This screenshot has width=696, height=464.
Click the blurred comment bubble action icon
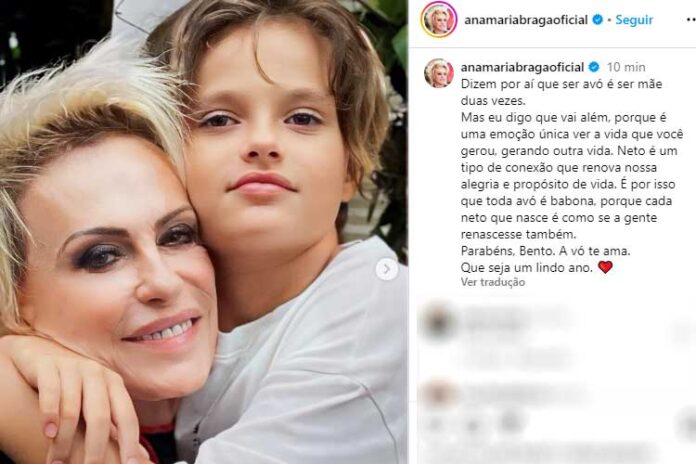coord(473,424)
